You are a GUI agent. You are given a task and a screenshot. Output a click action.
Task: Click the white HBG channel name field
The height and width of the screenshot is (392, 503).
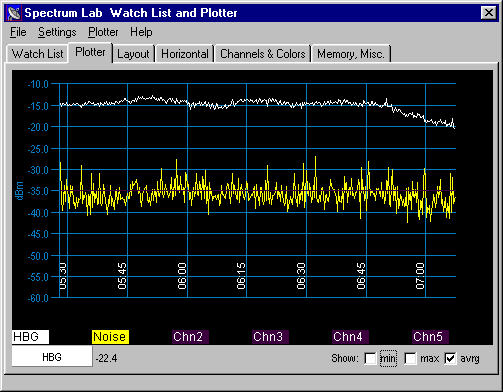pos(52,357)
